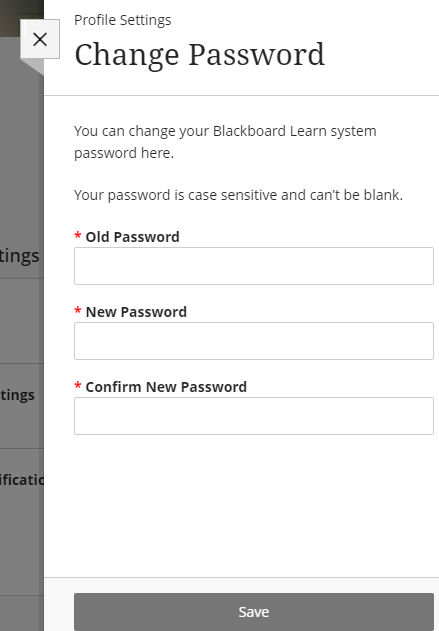Click the New Password label text
439x631 pixels.
click(x=136, y=312)
